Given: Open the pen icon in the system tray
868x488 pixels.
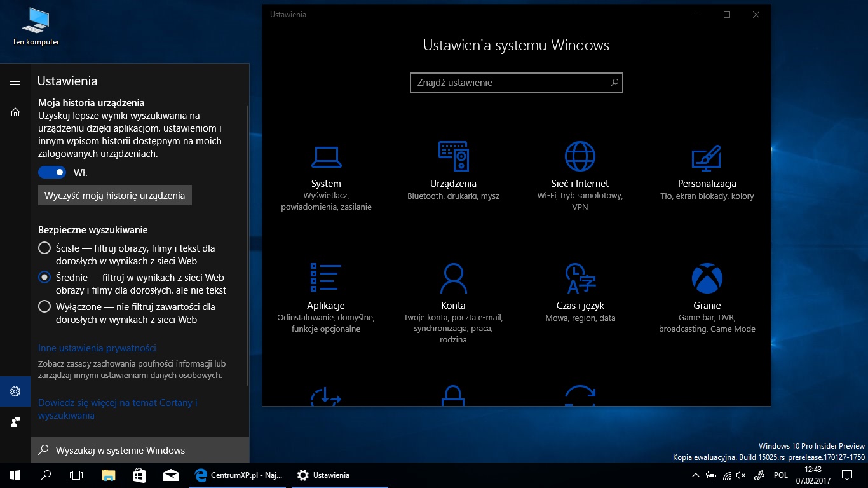Looking at the screenshot, I should click(759, 475).
